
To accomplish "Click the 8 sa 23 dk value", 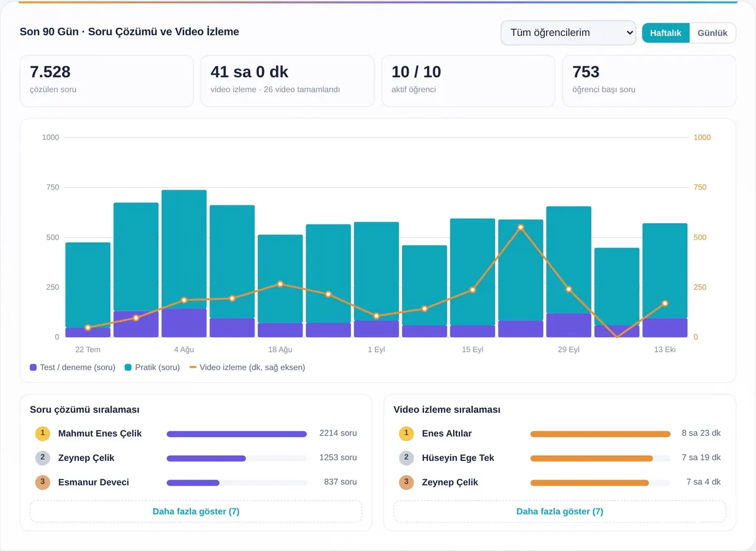I will [x=701, y=434].
